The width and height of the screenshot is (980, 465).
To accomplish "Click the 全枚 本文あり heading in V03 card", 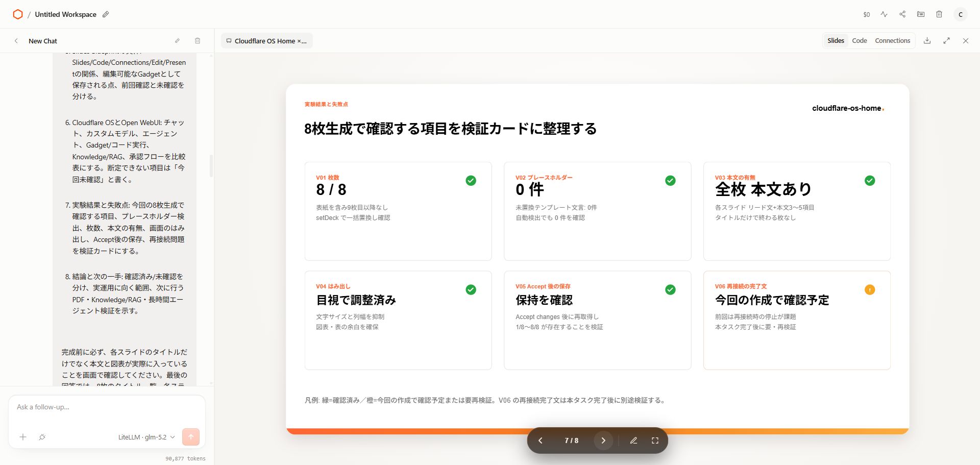I will pos(764,190).
